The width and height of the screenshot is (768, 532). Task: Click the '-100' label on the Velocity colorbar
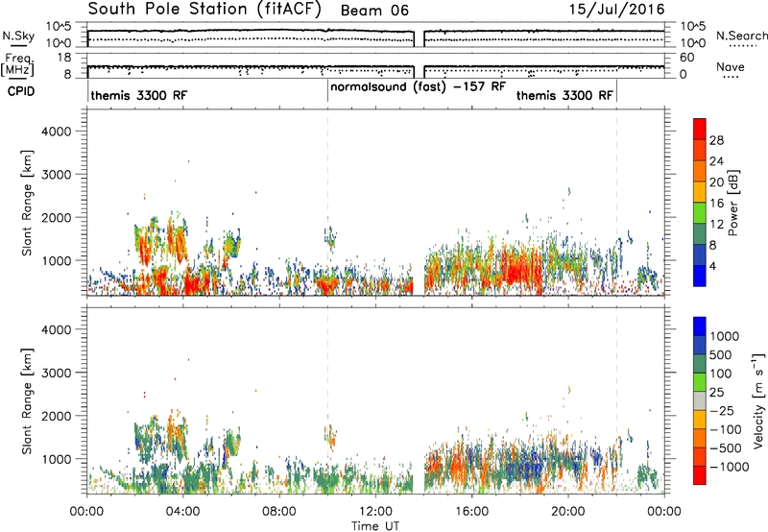click(726, 429)
